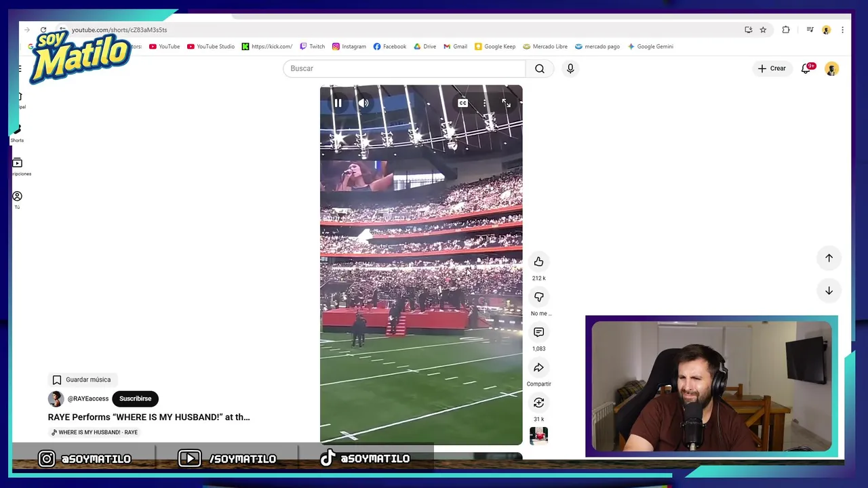Open the Instagram bookmark
The image size is (868, 488).
[349, 47]
